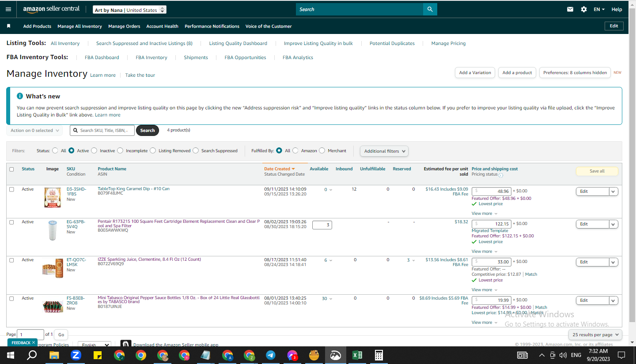Open the Mini Tabasco product image

click(x=53, y=307)
